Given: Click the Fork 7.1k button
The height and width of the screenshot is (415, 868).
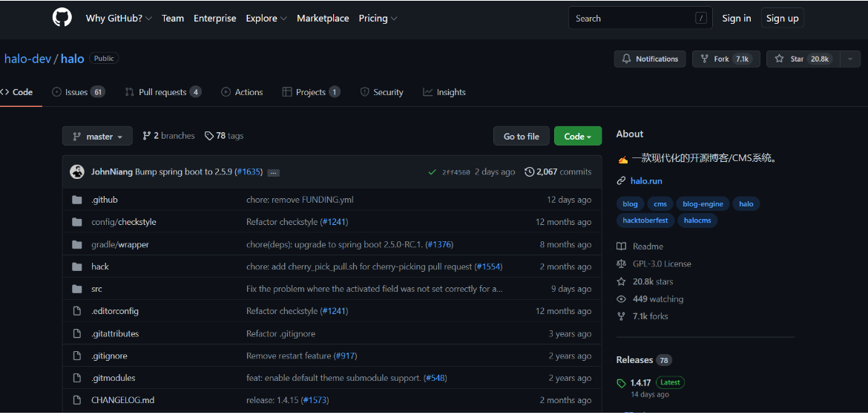Looking at the screenshot, I should pos(726,59).
